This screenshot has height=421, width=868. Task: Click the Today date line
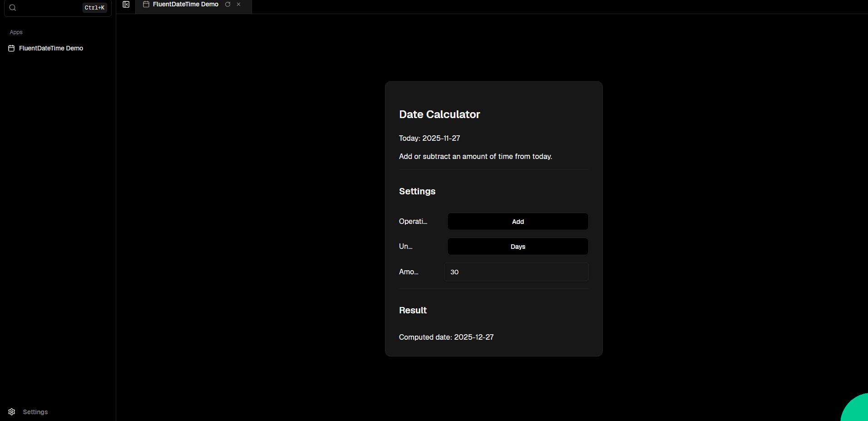pos(429,138)
